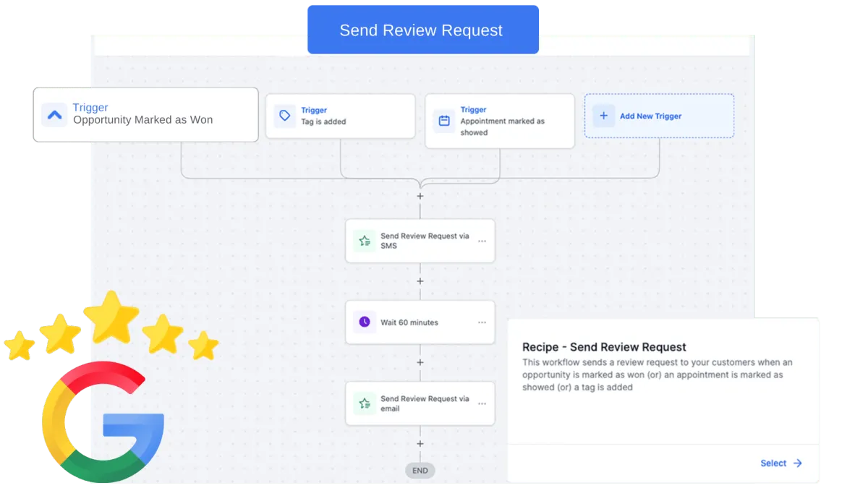Click the plus connector after the Wait step
The width and height of the screenshot is (868, 488).
coord(420,362)
